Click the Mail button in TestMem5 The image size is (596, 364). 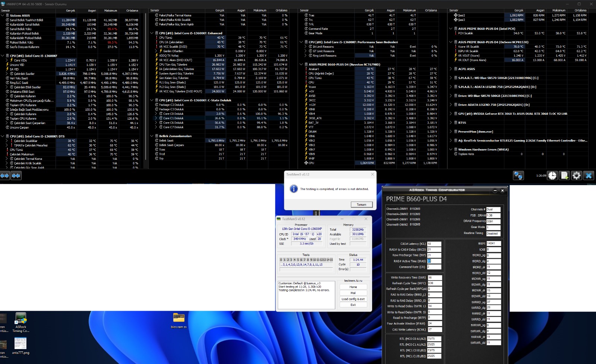[x=353, y=293]
